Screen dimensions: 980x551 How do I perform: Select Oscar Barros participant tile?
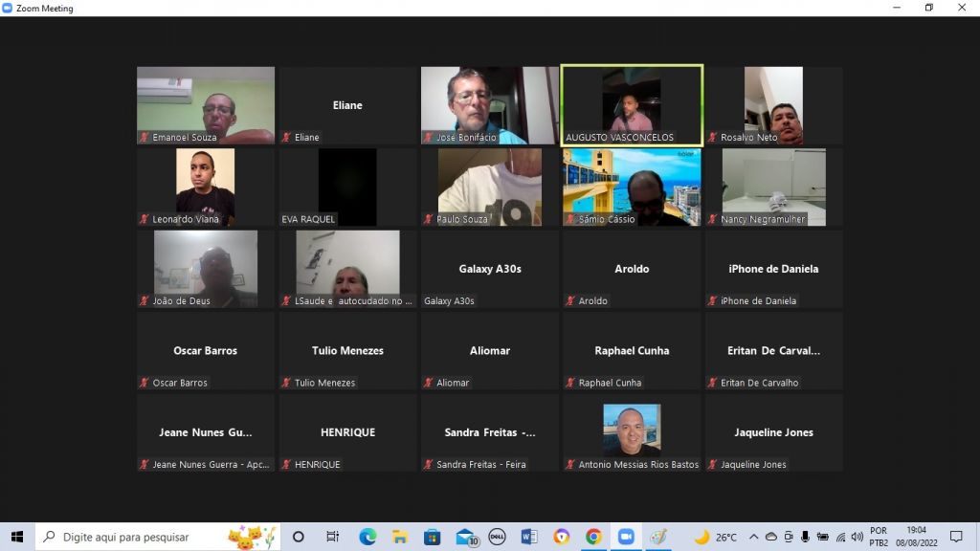[x=206, y=351]
